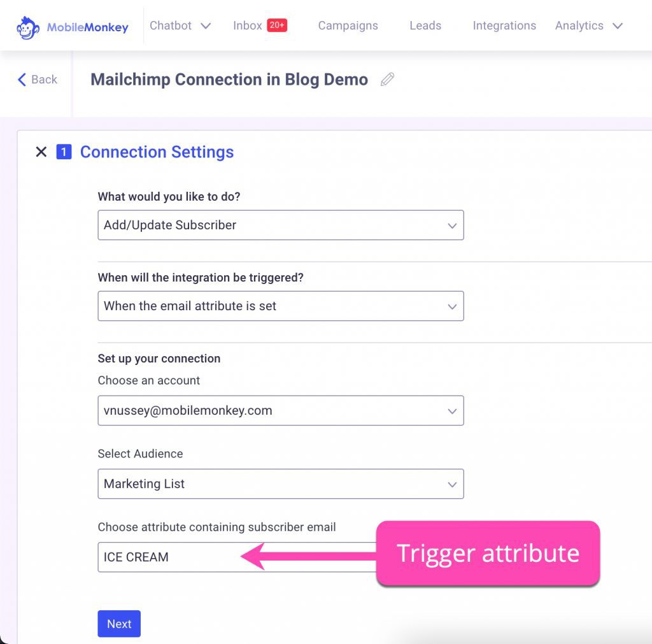
Task: Open the Add/Update Subscriber dropdown
Action: pos(280,225)
